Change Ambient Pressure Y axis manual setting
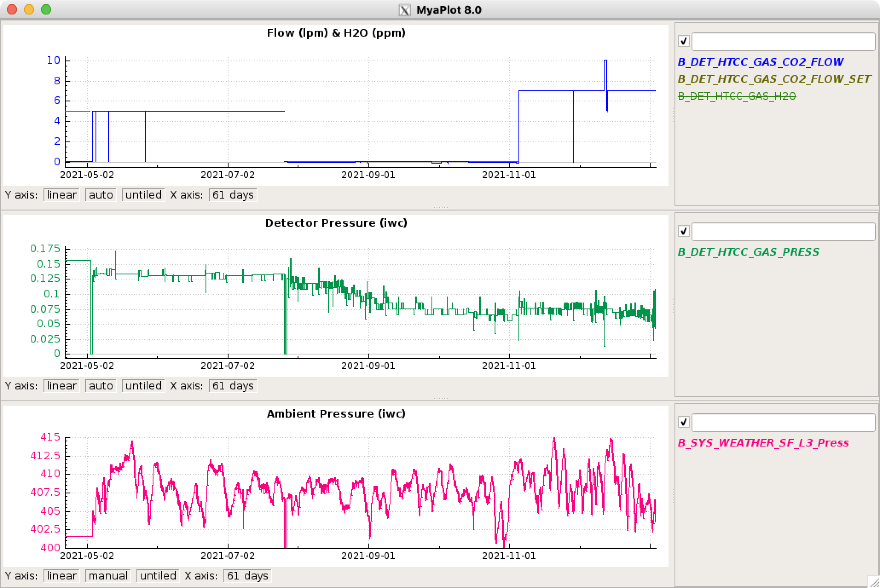The height and width of the screenshot is (588, 880). (108, 576)
